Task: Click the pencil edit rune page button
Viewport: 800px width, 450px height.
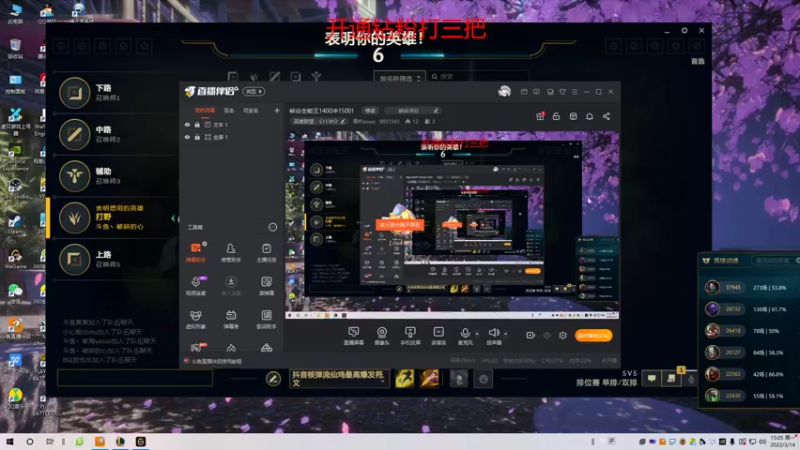Action: (273, 379)
